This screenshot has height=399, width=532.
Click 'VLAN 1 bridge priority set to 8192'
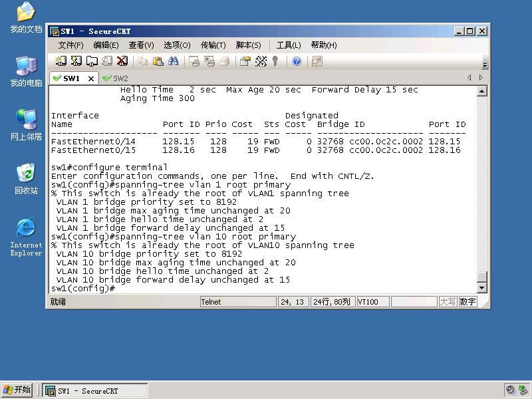coord(146,202)
